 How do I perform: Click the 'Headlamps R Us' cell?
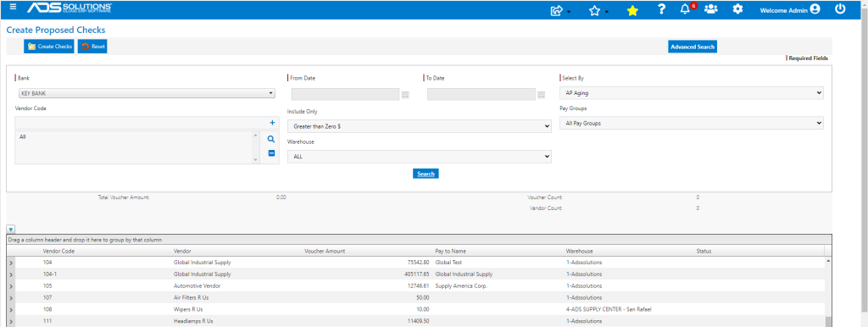pos(193,321)
